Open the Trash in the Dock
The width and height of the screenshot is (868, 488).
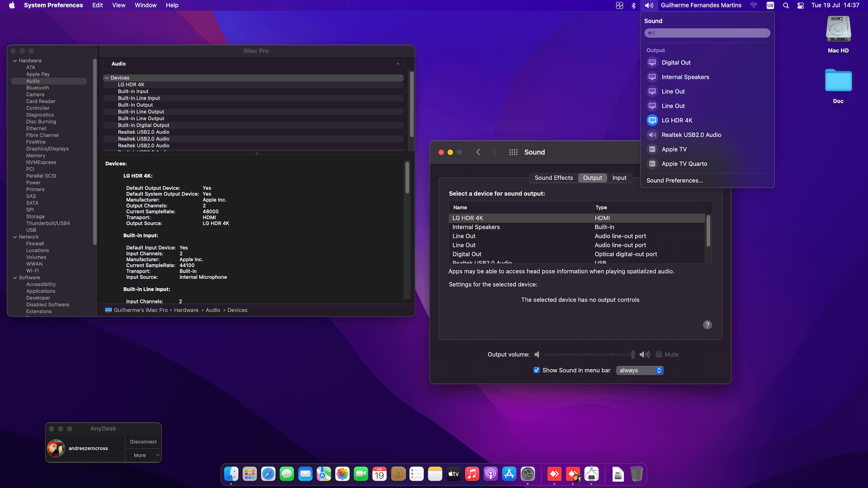(x=637, y=474)
